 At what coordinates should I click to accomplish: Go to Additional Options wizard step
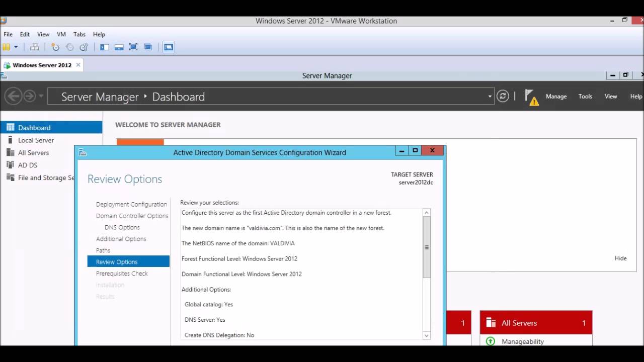tap(121, 239)
